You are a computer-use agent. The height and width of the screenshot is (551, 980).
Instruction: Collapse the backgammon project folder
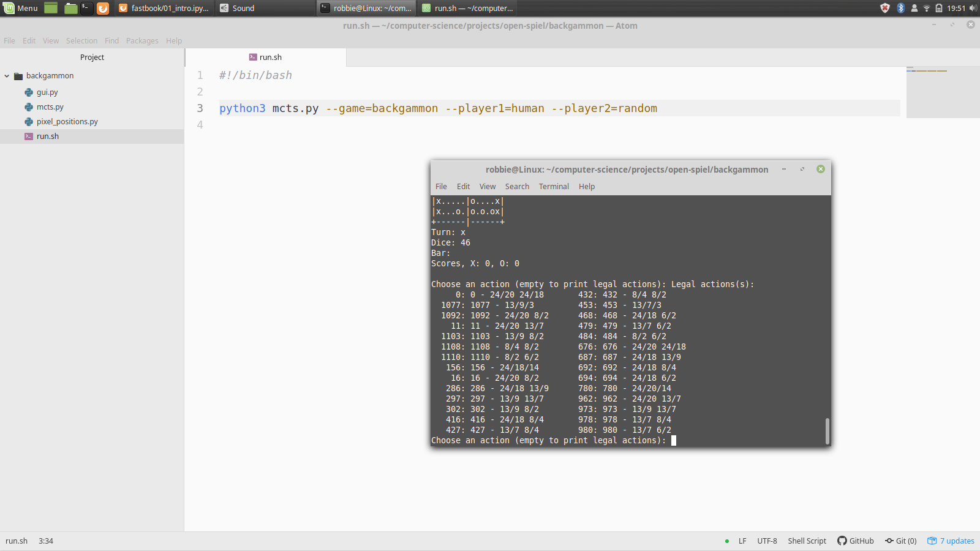click(7, 75)
